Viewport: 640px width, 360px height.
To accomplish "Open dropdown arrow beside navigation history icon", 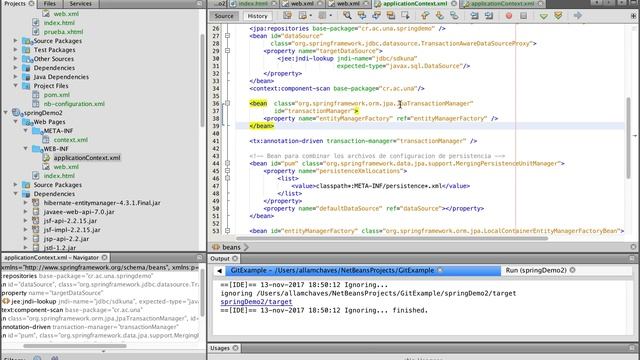I will (x=311, y=16).
